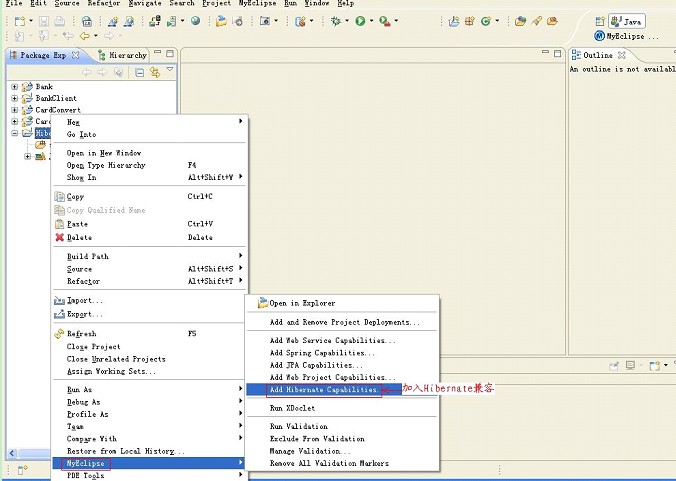Expand the Bank project tree node
This screenshot has height=481, width=676.
15,87
